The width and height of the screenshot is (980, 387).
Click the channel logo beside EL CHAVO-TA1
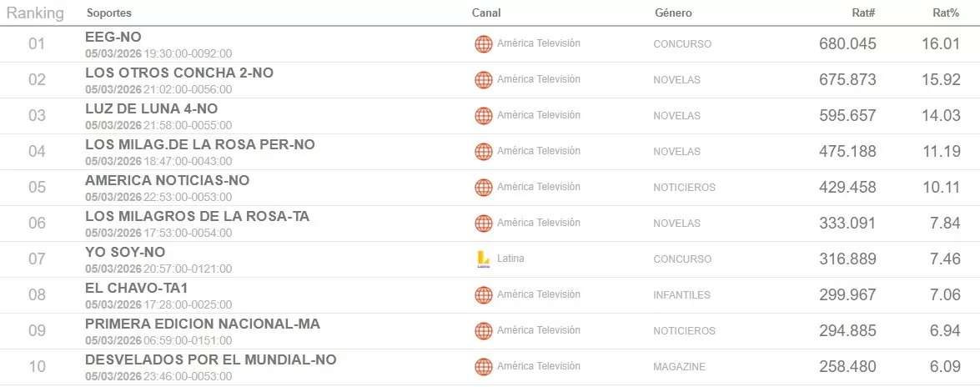(x=483, y=295)
